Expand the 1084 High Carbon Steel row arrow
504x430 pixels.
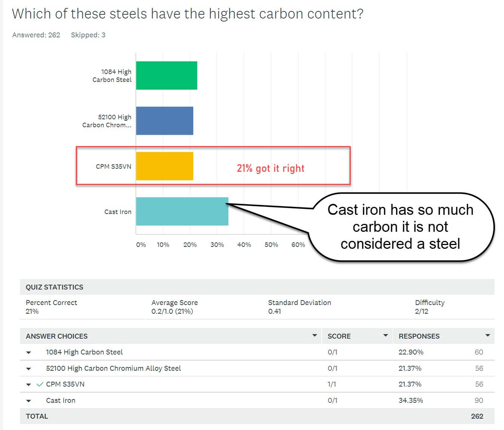(x=29, y=353)
